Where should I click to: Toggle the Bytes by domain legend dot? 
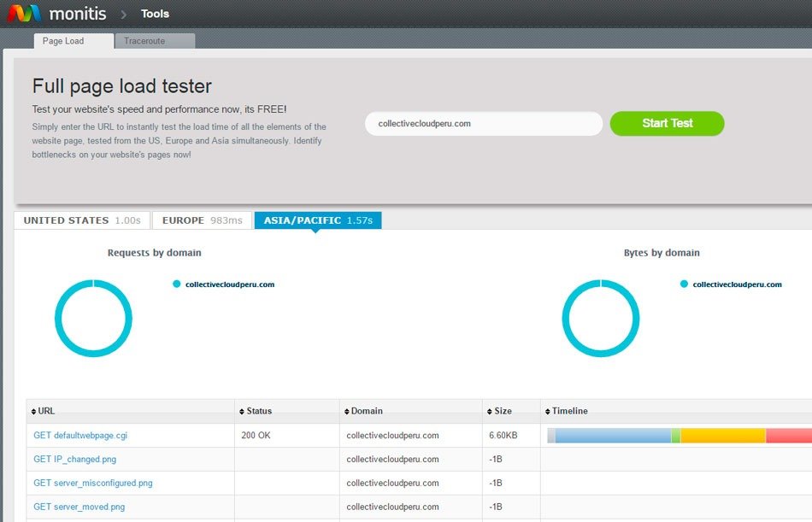point(684,284)
